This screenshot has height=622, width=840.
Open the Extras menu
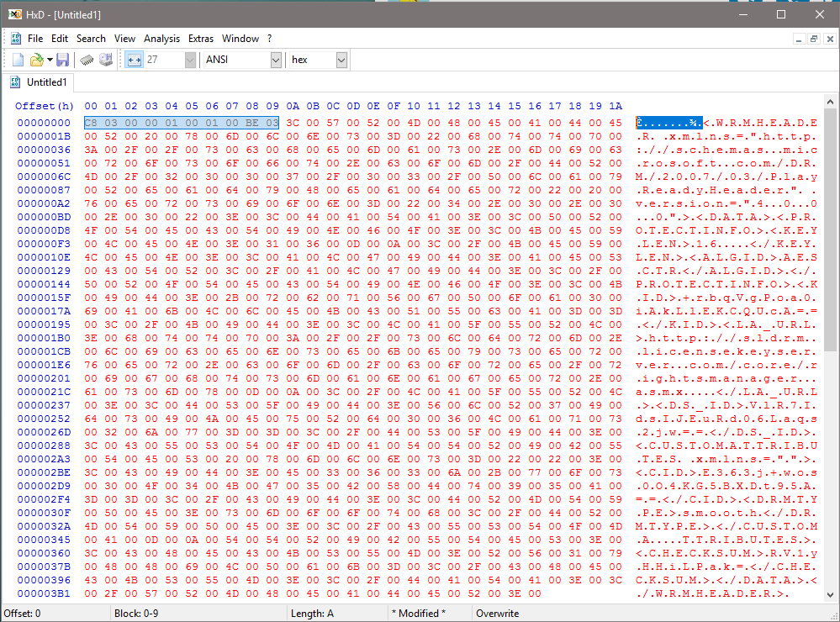(201, 38)
